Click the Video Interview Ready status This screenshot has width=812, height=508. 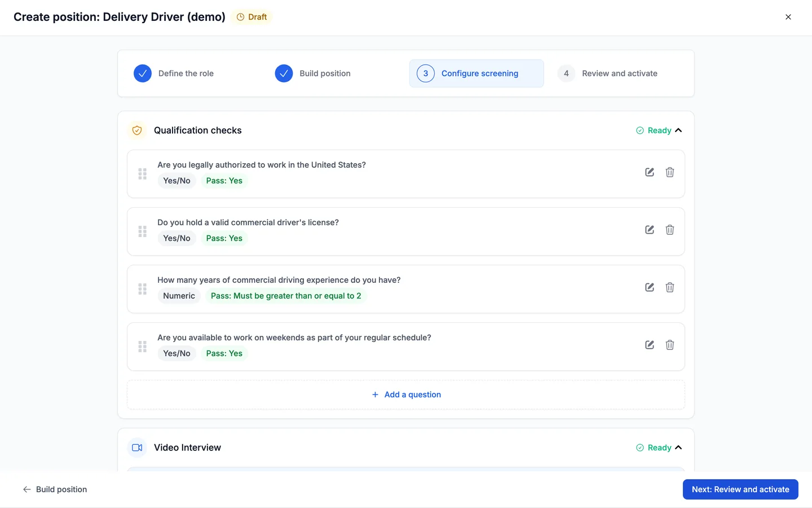654,448
